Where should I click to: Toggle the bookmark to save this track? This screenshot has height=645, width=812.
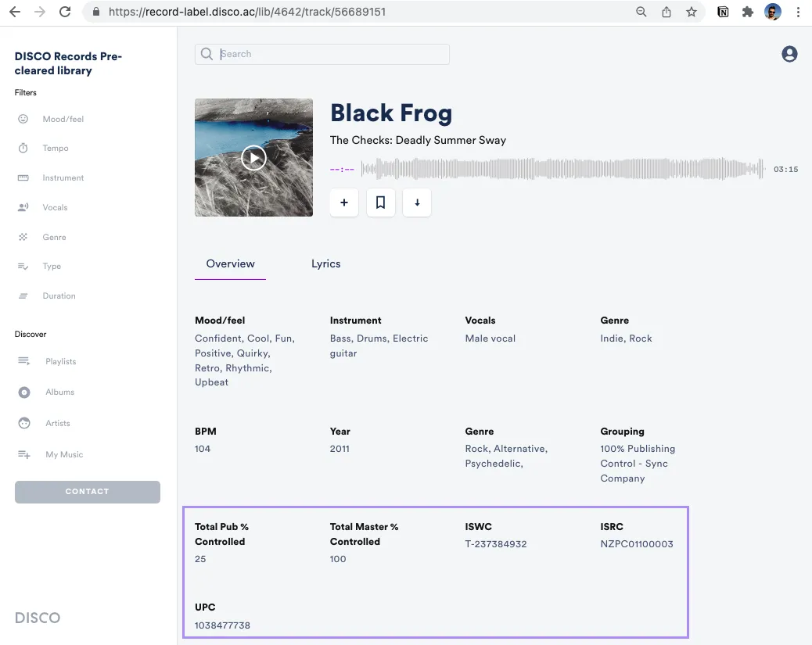381,202
